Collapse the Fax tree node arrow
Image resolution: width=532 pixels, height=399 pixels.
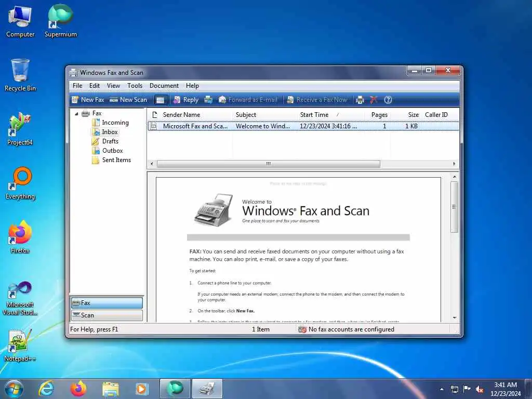pos(76,114)
